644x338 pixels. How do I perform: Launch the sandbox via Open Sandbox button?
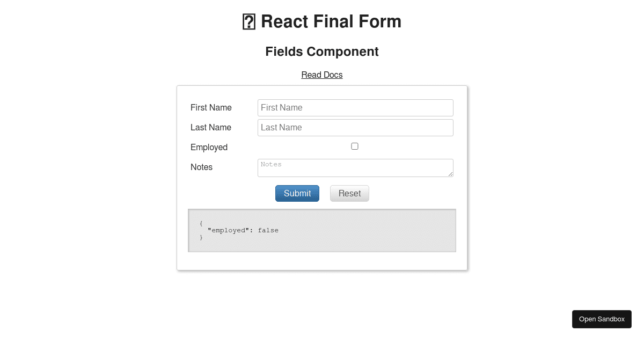click(x=602, y=319)
